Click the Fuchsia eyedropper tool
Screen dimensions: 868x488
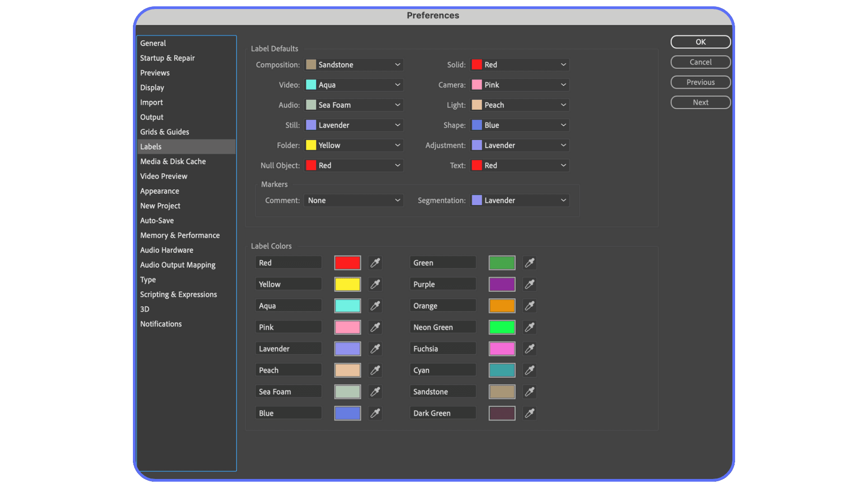(529, 348)
